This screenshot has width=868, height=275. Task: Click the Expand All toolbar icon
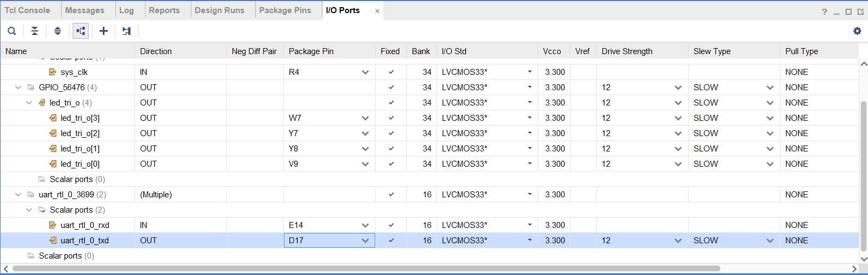coord(57,31)
